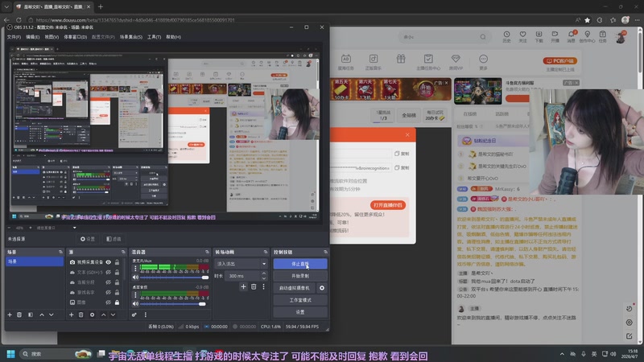Pop out the 场景 Scenes dock
Viewport: 644px width, 362px height.
coord(60,252)
